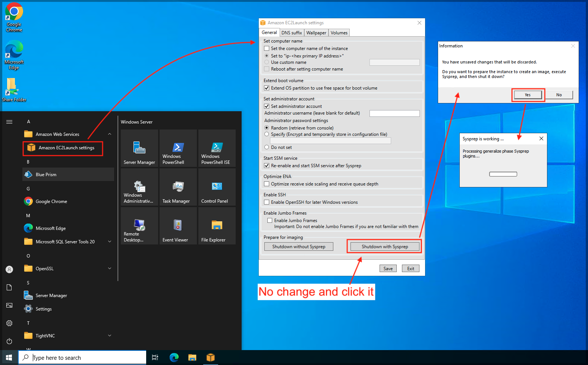Collapse the Amazon Web Services folder
Screen dimensions: 588x365
110,134
